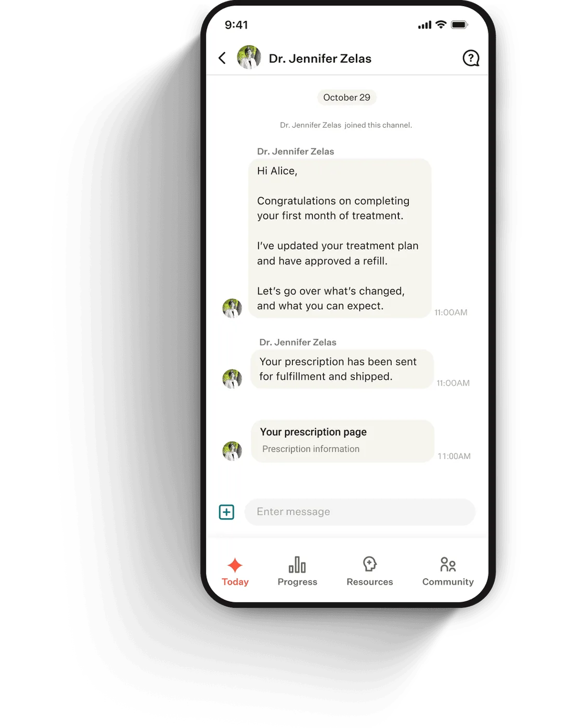Select the Prescription information link text

click(311, 449)
